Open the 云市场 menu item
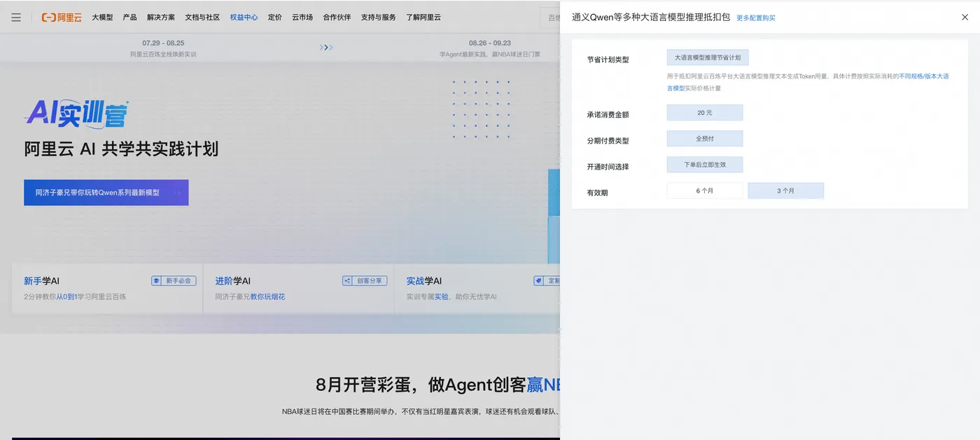The height and width of the screenshot is (440, 980). 302,18
